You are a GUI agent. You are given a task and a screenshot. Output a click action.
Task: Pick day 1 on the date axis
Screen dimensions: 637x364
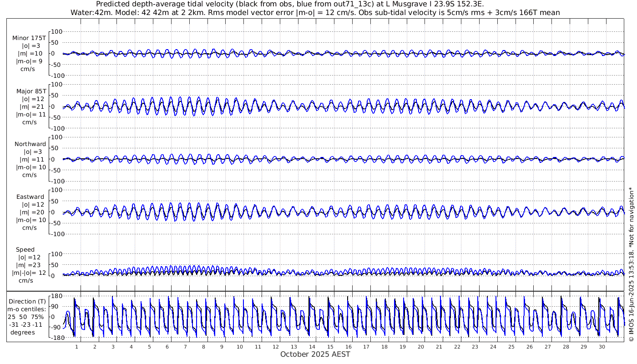(x=76, y=347)
